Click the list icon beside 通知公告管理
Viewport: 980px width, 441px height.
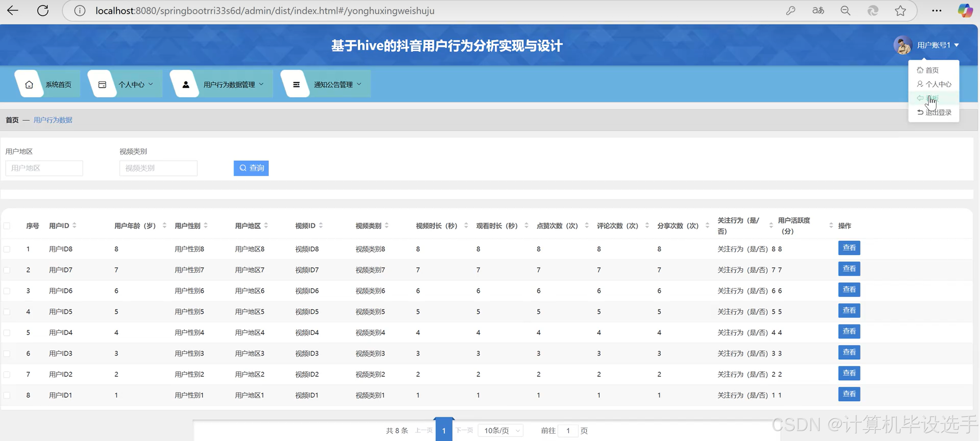[x=296, y=85]
